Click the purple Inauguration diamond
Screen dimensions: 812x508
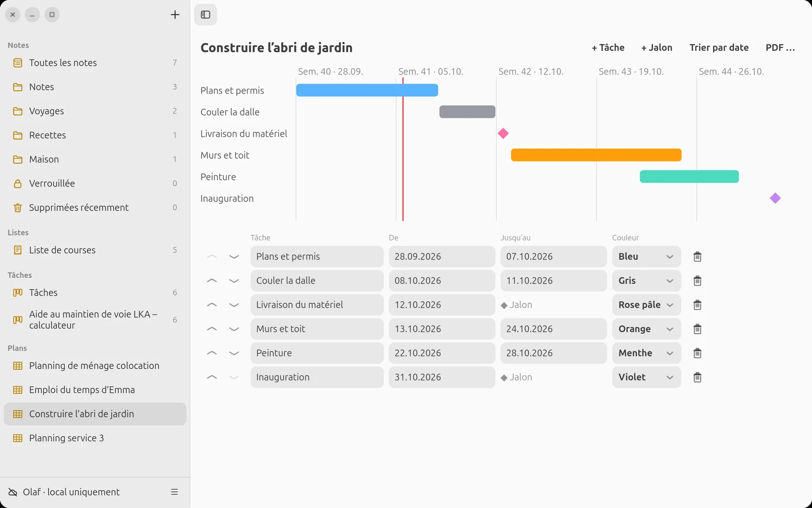click(775, 198)
